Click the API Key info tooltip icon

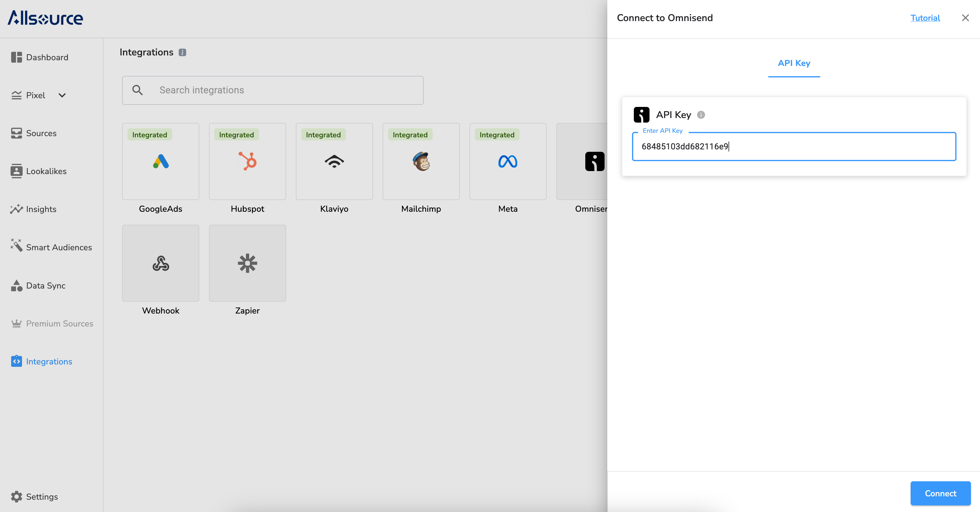point(701,115)
